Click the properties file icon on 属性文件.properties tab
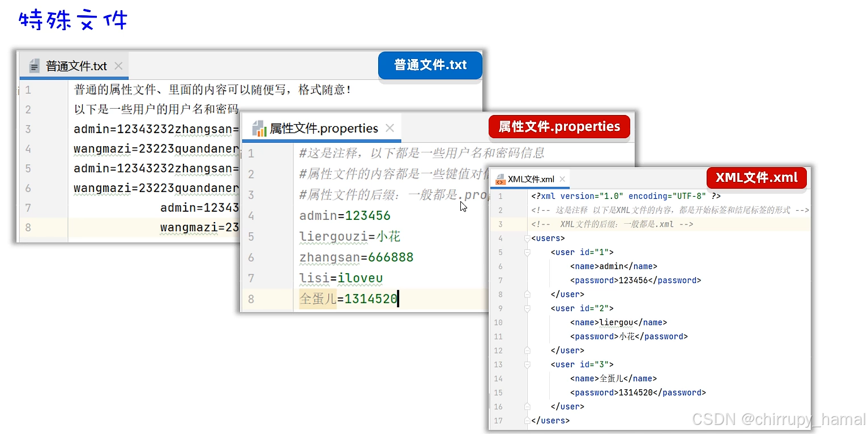Screen dimensions: 868x434 (259, 129)
